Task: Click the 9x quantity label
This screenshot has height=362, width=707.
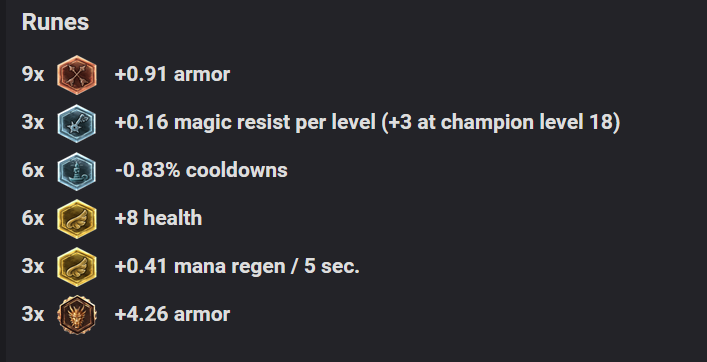Action: coord(33,74)
